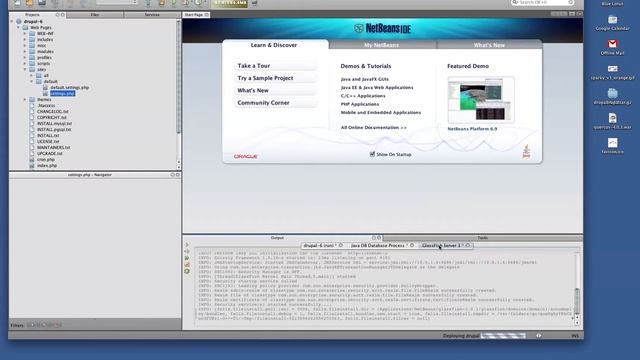Click the Output panel vertical scrollbar
Screen dimensions: 640x360
tap(577, 289)
